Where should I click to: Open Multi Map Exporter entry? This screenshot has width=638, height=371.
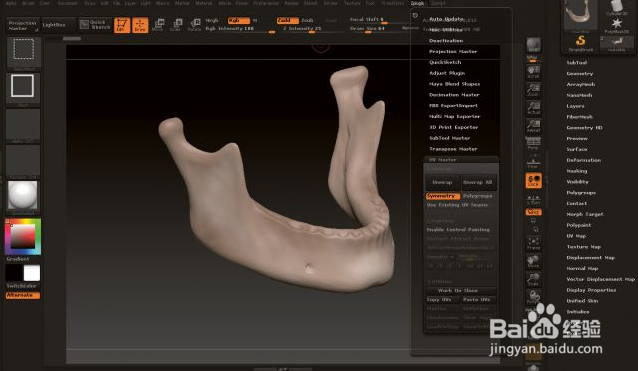(454, 116)
